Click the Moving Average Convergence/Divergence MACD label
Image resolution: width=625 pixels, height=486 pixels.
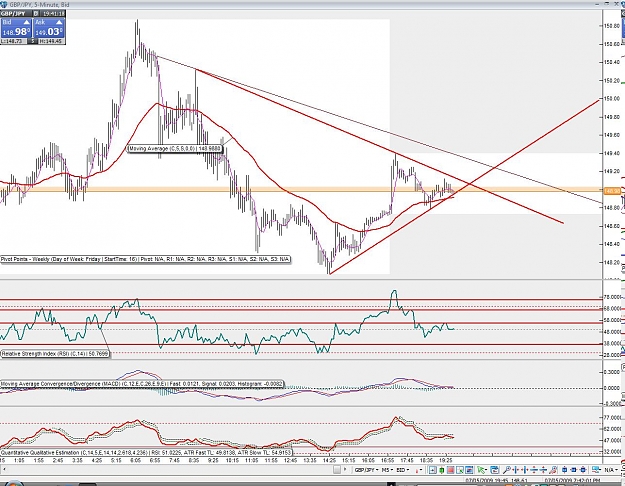tap(142, 384)
